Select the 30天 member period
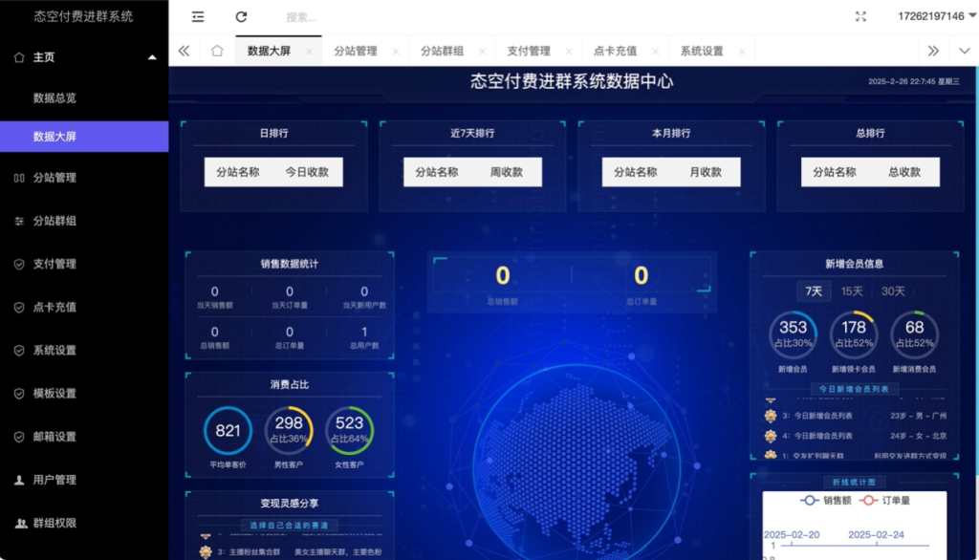This screenshot has height=560, width=979. (x=893, y=291)
